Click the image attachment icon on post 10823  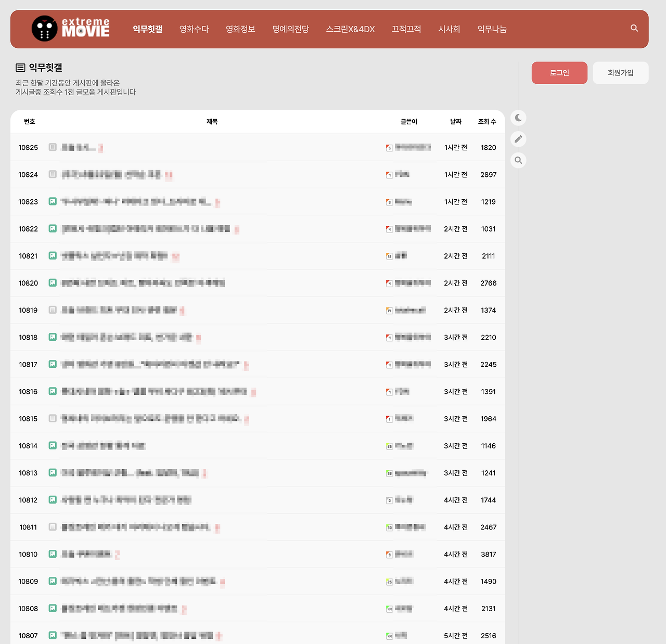(x=52, y=201)
